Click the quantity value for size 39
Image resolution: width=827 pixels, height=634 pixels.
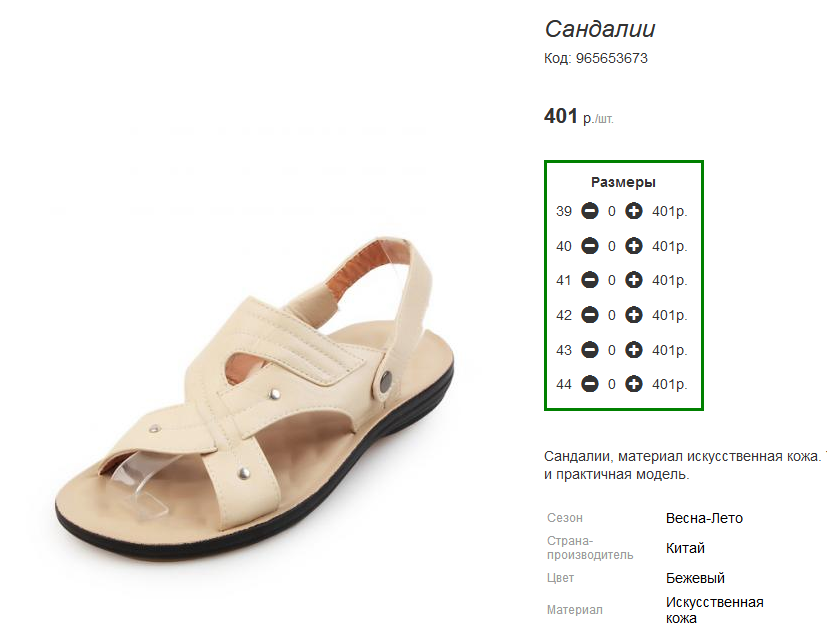(x=611, y=212)
